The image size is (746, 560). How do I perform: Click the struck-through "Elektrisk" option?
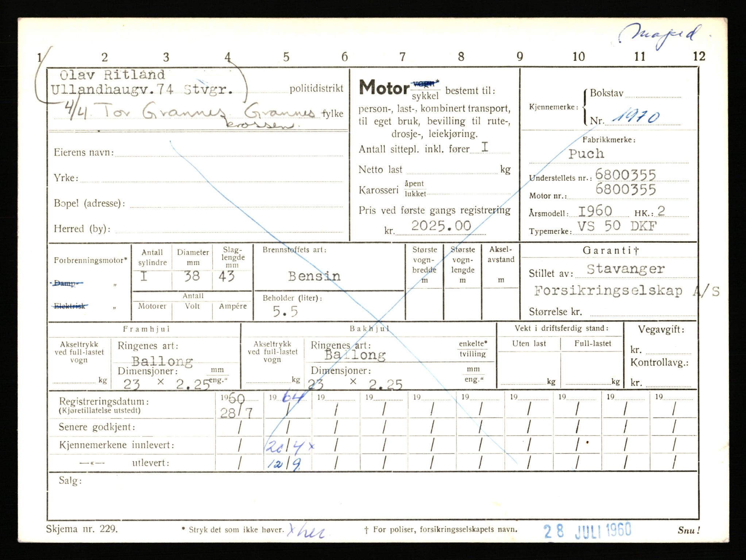point(70,306)
